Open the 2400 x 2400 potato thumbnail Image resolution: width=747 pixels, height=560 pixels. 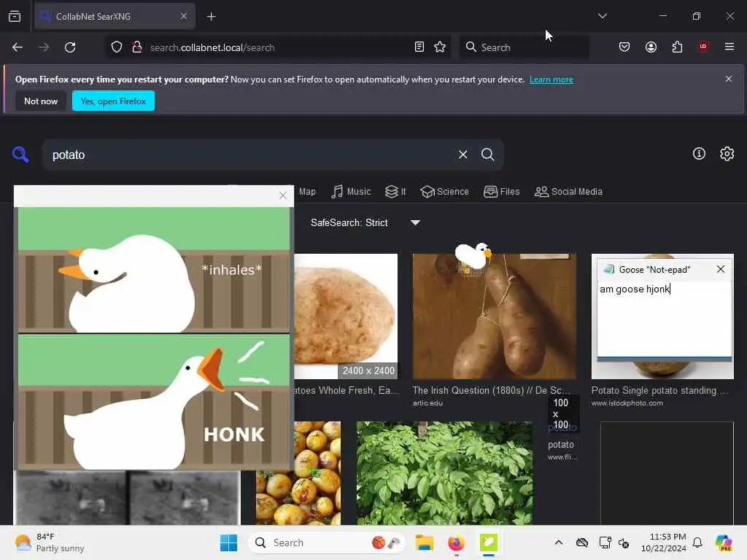point(346,316)
